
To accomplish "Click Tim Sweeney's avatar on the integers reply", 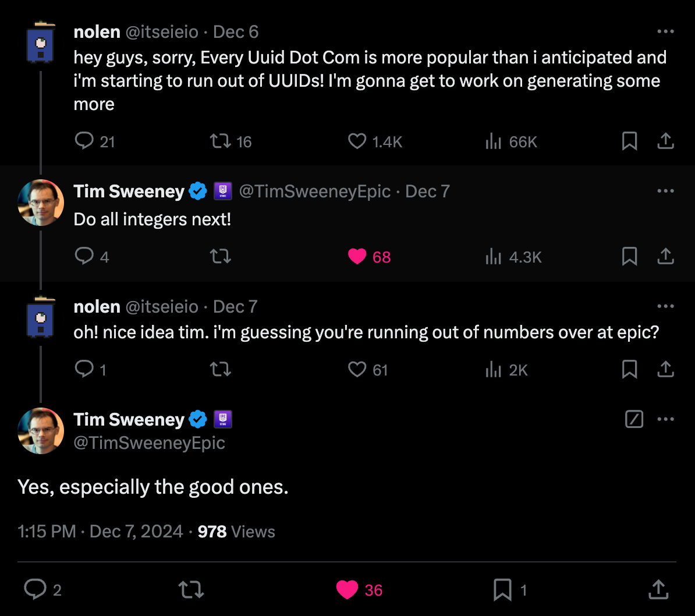I will click(41, 203).
